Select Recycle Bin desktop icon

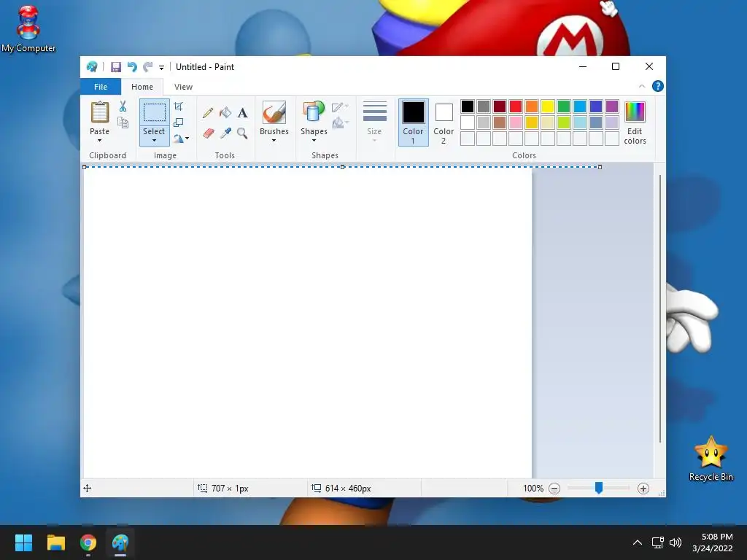pos(711,459)
